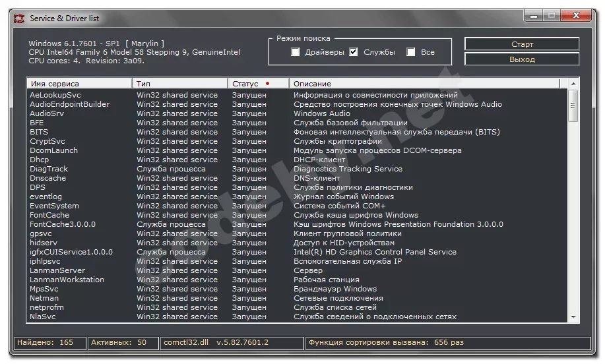The width and height of the screenshot is (605, 364).
Task: Enable the Драйверы checkbox
Action: [x=295, y=51]
